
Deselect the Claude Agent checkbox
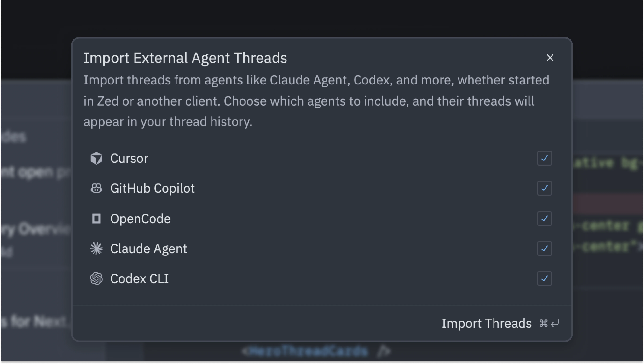(544, 249)
